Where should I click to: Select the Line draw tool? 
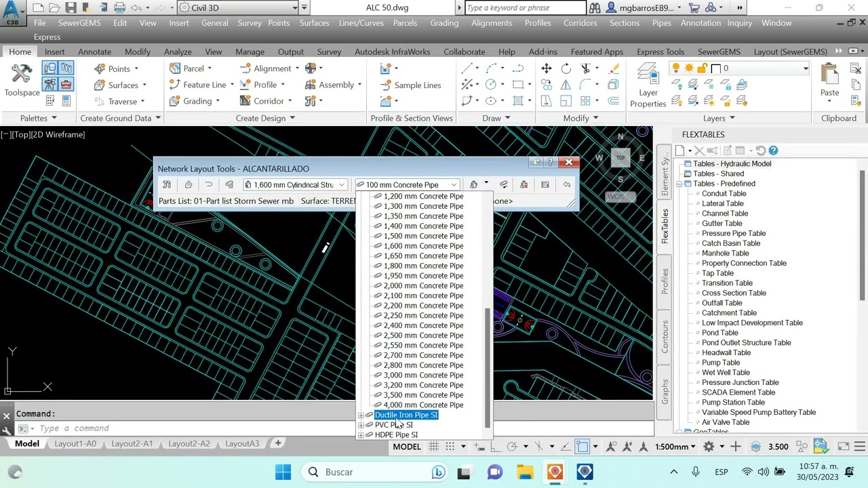point(467,68)
